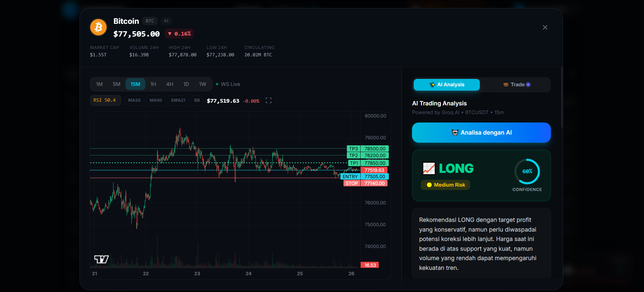Click the $77,519.63 chart price readout

pyautogui.click(x=223, y=101)
